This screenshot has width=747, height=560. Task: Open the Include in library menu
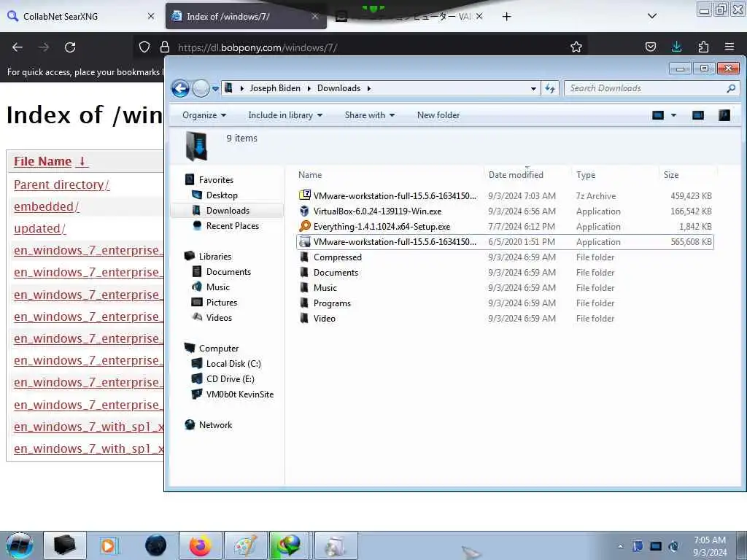point(285,115)
